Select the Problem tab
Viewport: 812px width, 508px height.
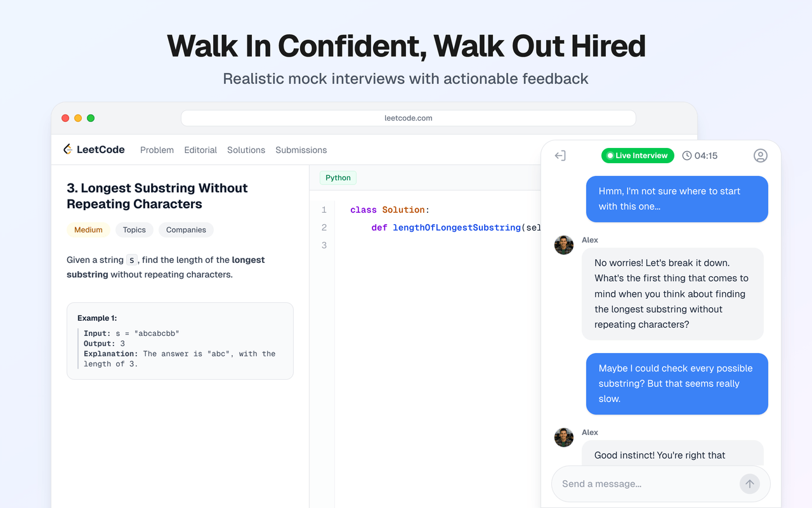pyautogui.click(x=157, y=150)
